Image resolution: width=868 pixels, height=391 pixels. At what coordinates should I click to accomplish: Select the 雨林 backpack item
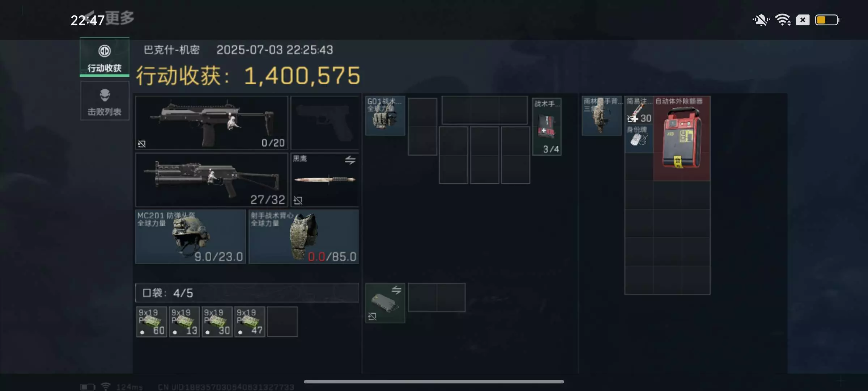click(601, 116)
